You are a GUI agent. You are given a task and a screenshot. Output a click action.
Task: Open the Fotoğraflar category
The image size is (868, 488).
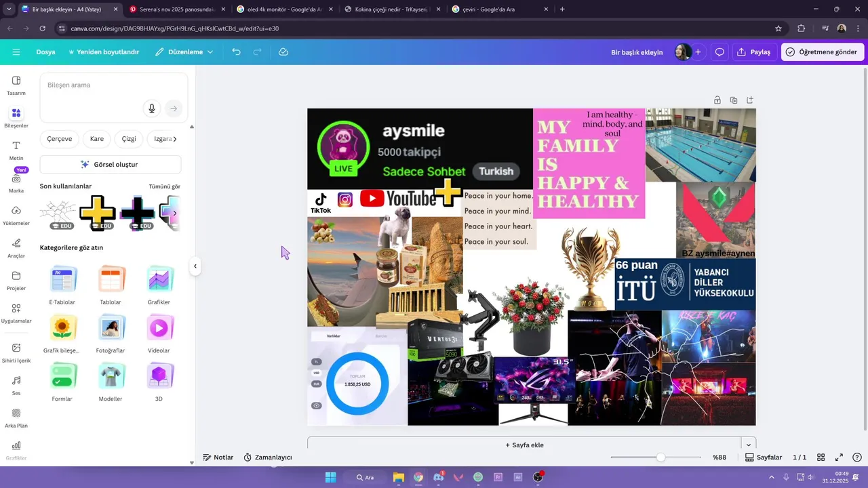(111, 333)
